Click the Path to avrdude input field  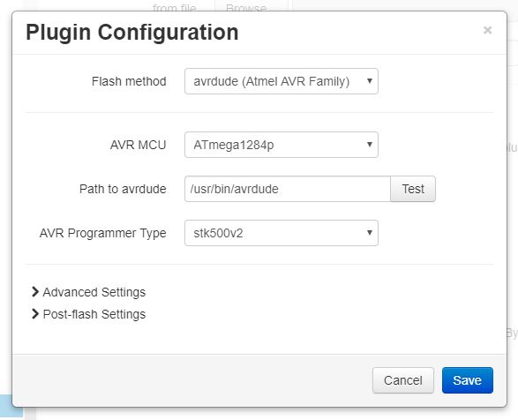[288, 189]
